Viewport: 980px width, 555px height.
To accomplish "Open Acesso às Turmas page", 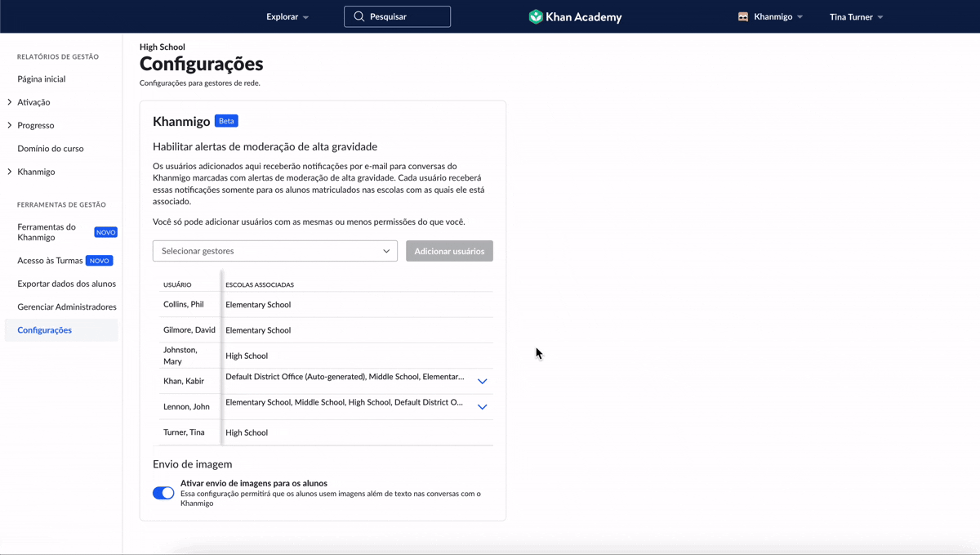I will click(x=50, y=261).
